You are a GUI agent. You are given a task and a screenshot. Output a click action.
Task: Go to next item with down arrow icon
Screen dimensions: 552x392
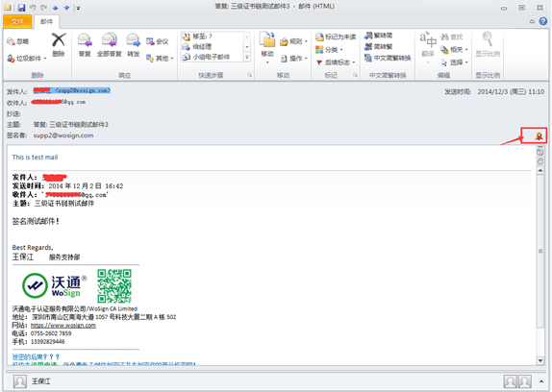pos(66,8)
